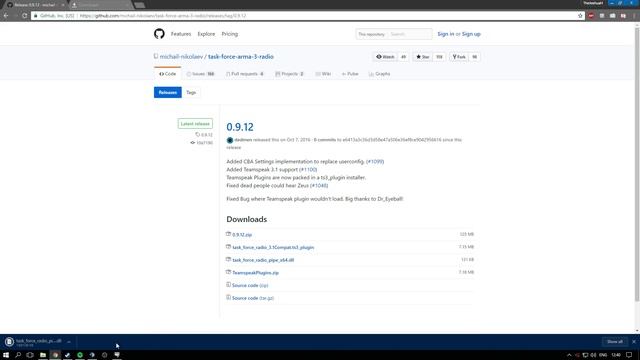Open the commit hash link in sidebar
Viewport: 640px width, 360px height.
[202, 143]
